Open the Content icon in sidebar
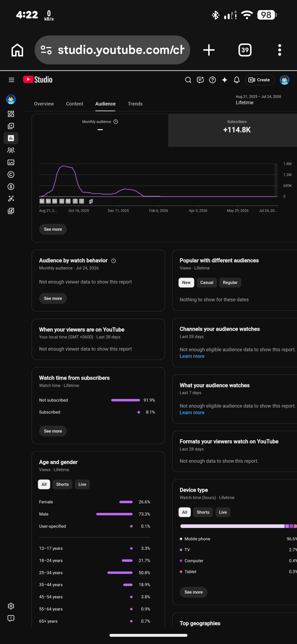Viewport: 297px width, 644px height. tap(11, 126)
